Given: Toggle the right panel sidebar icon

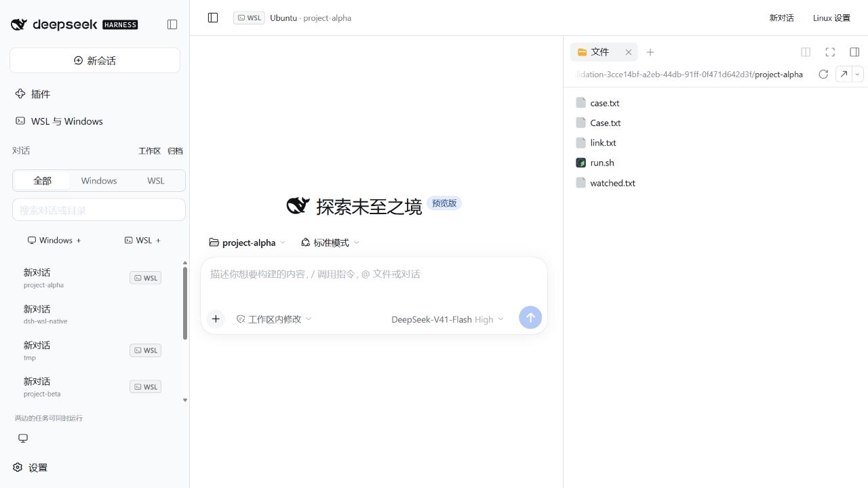Looking at the screenshot, I should [x=854, y=52].
